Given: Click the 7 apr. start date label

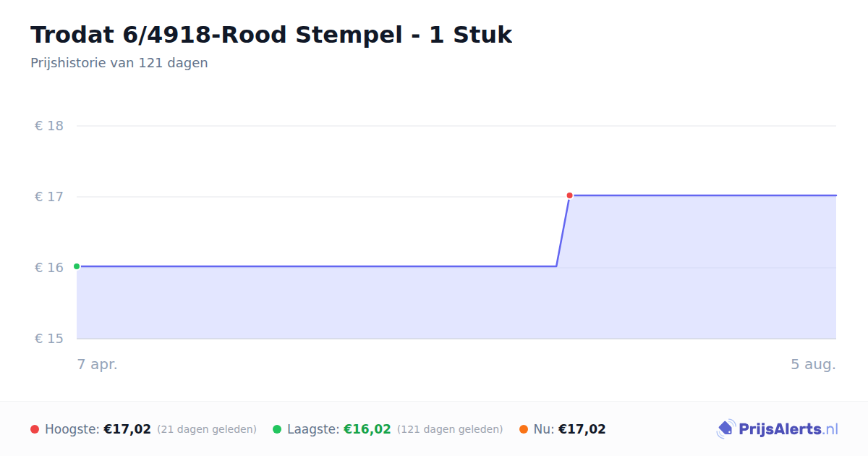Looking at the screenshot, I should point(98,365).
